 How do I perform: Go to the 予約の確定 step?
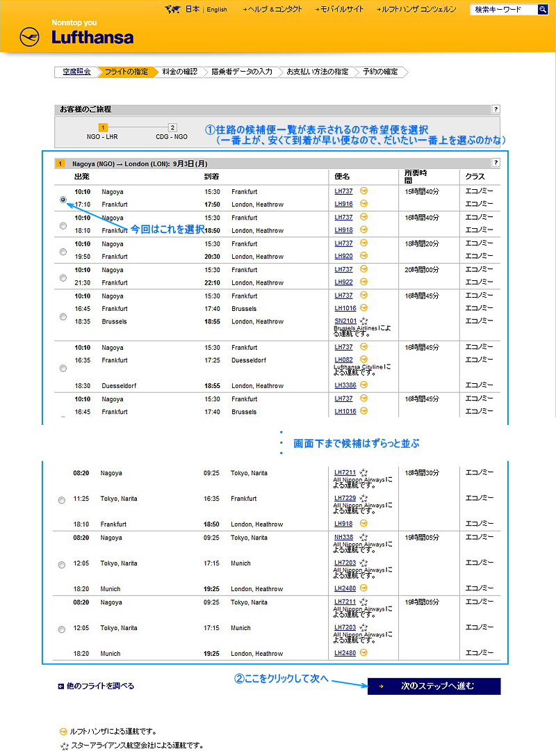(x=381, y=72)
